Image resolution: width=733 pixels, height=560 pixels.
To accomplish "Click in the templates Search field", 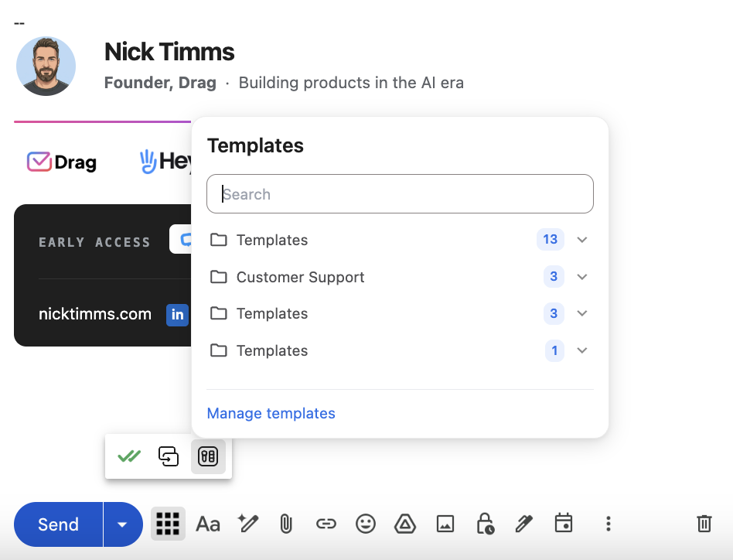I will point(401,194).
